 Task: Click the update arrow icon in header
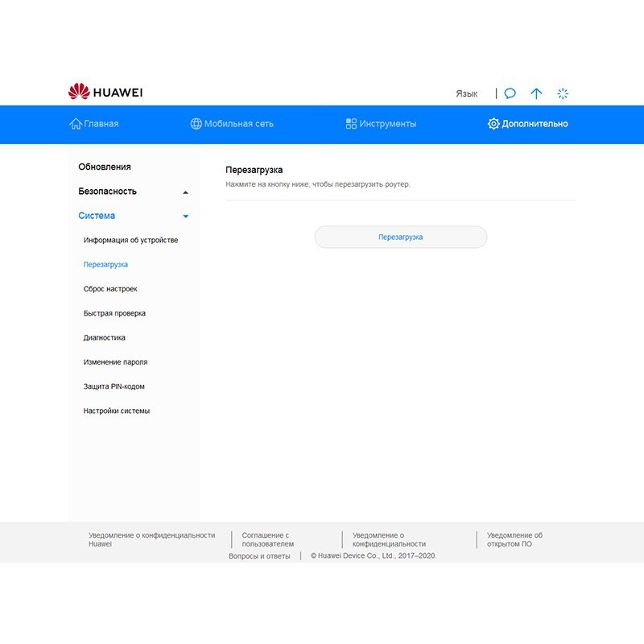[536, 93]
